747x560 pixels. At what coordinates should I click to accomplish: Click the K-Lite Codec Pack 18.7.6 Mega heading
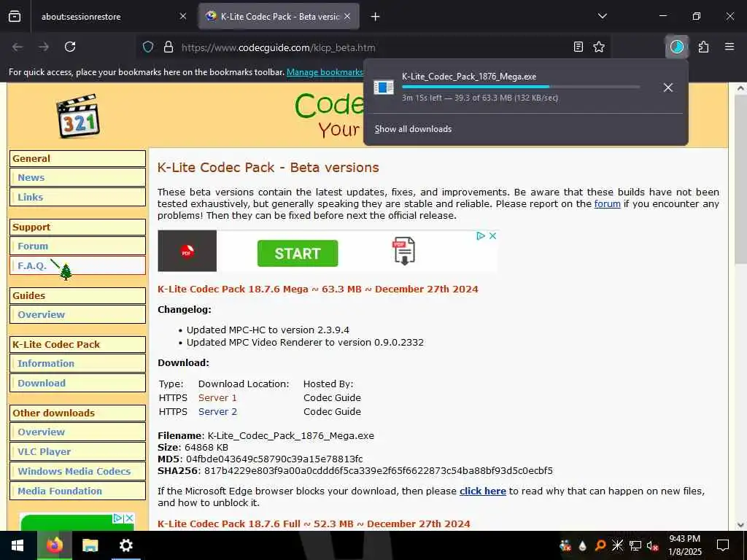318,289
